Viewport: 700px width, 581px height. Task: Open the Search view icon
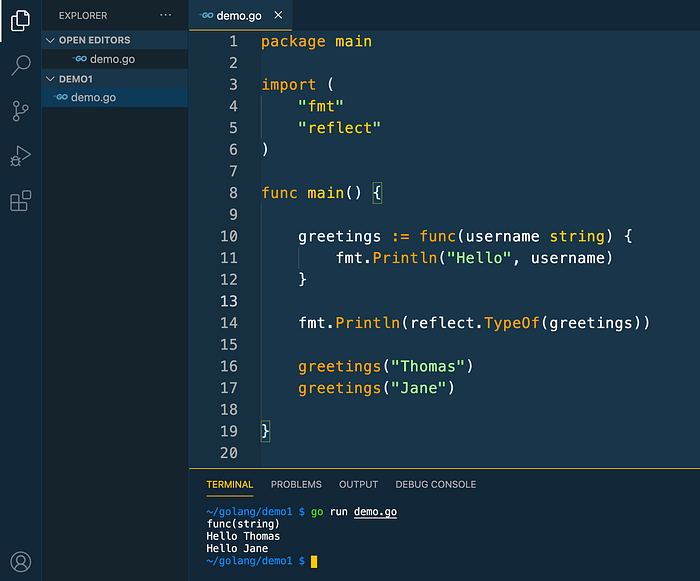(21, 65)
